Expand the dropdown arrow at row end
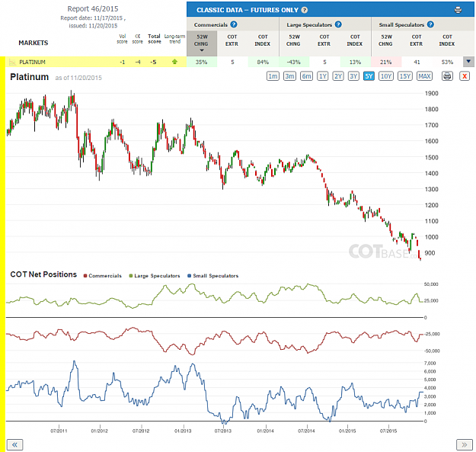Screen dimensions: 476x452 click(468, 62)
